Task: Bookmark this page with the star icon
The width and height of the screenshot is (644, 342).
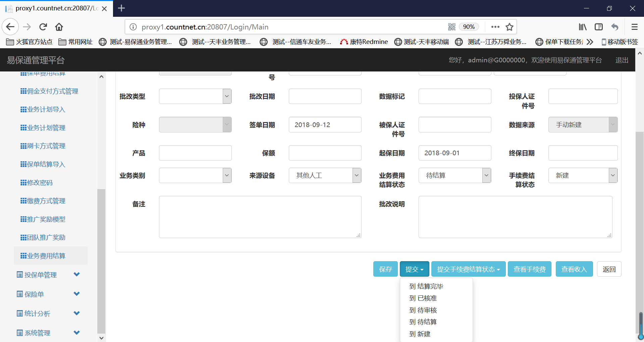Action: (509, 27)
